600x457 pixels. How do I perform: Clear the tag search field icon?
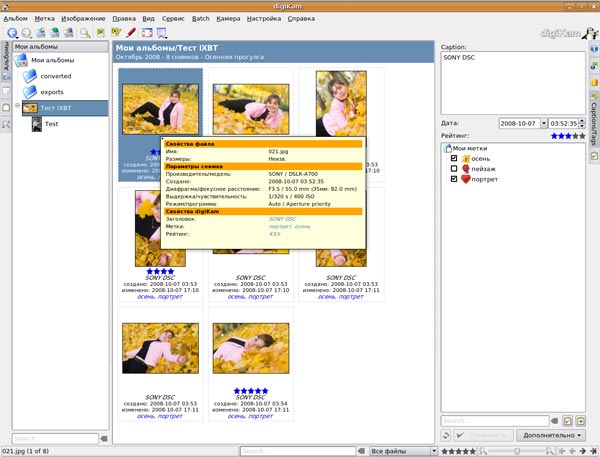pyautogui.click(x=554, y=421)
